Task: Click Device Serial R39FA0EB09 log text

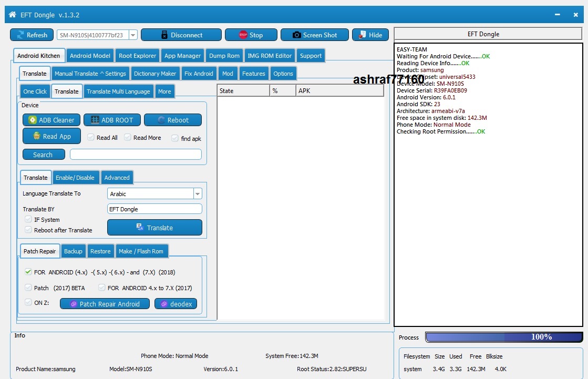Action: click(431, 90)
